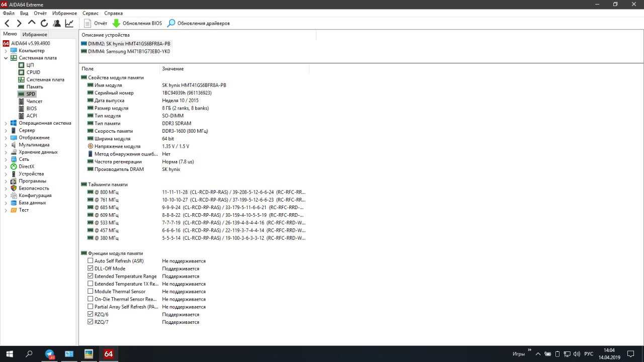This screenshot has width=644, height=362.
Task: Select the BIOS tree item
Action: click(32, 109)
